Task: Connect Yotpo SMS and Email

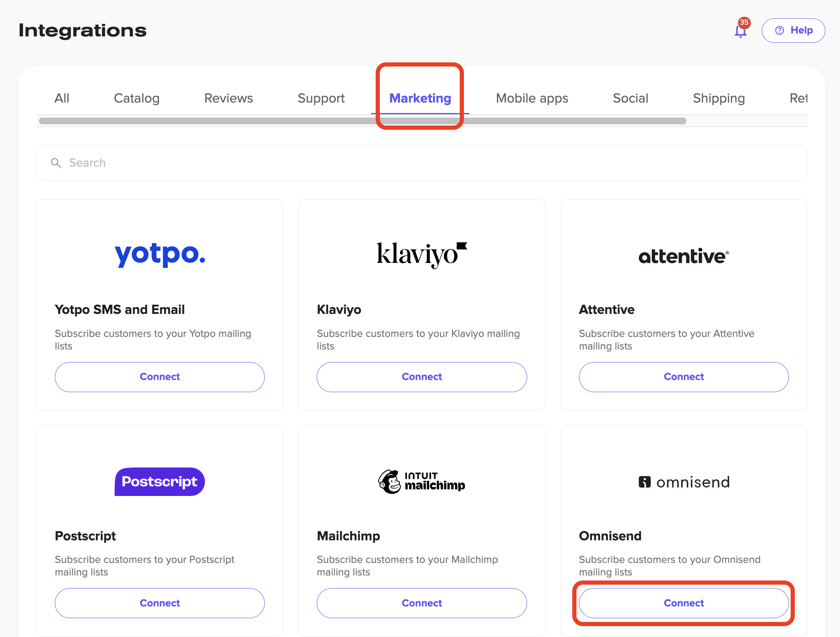Action: tap(160, 377)
